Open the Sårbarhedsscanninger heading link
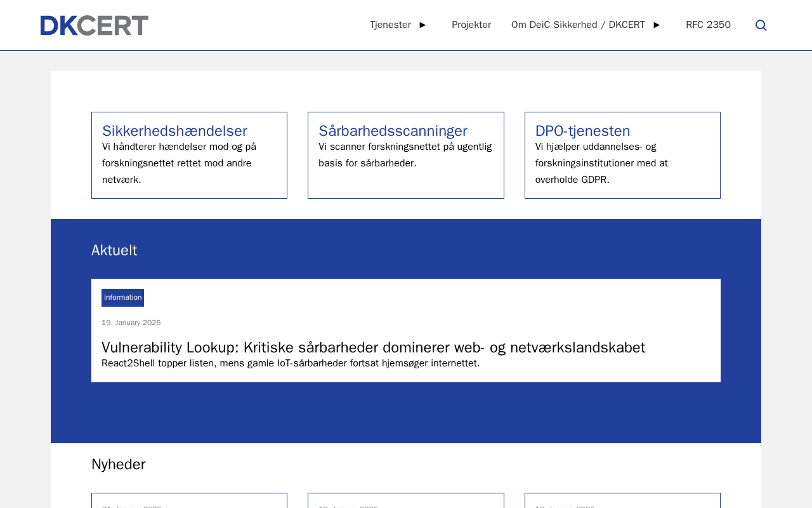 click(393, 131)
